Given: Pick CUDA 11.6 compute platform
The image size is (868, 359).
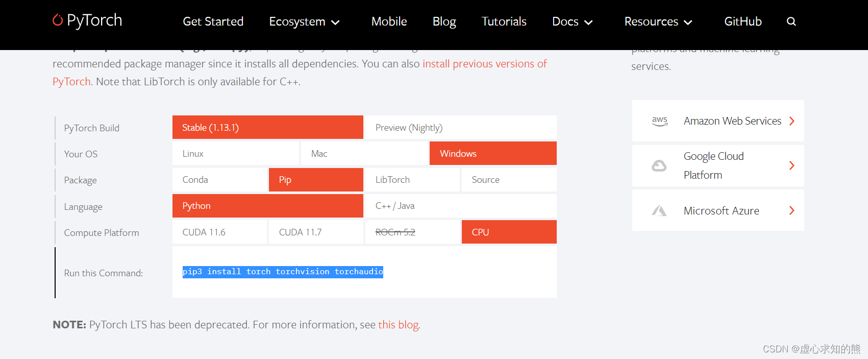Looking at the screenshot, I should tap(219, 232).
